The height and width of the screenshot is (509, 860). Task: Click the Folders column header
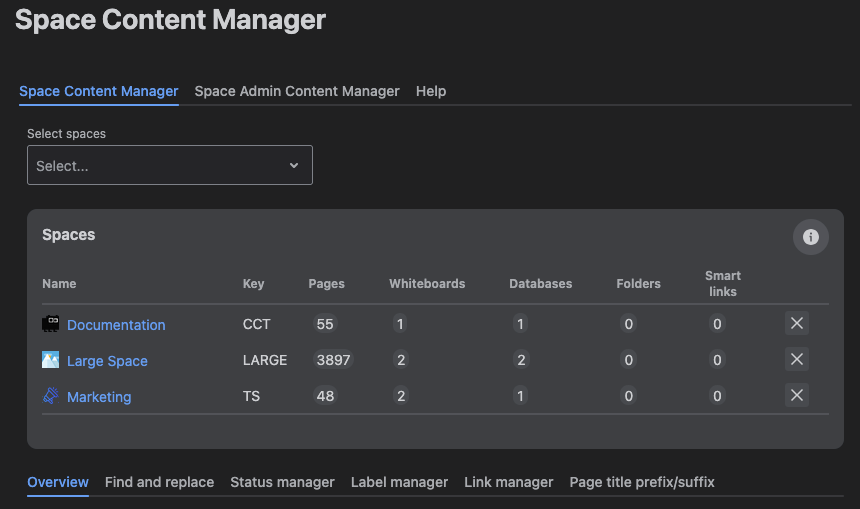pos(638,284)
